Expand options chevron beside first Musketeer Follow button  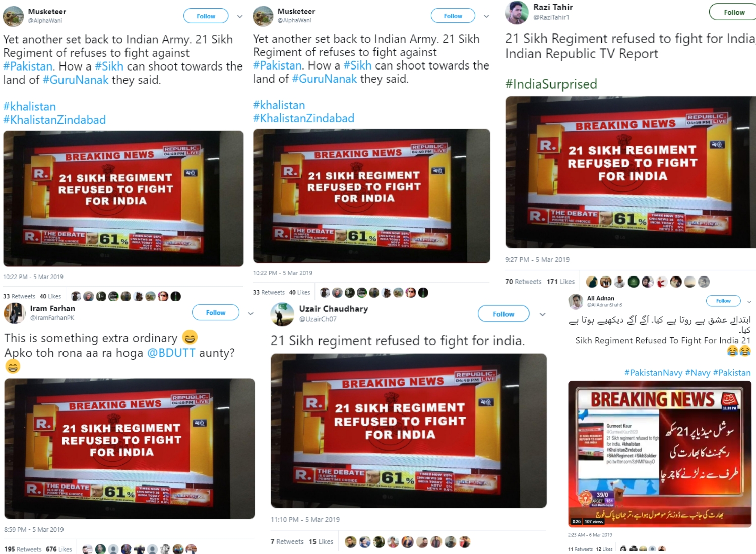pos(240,16)
